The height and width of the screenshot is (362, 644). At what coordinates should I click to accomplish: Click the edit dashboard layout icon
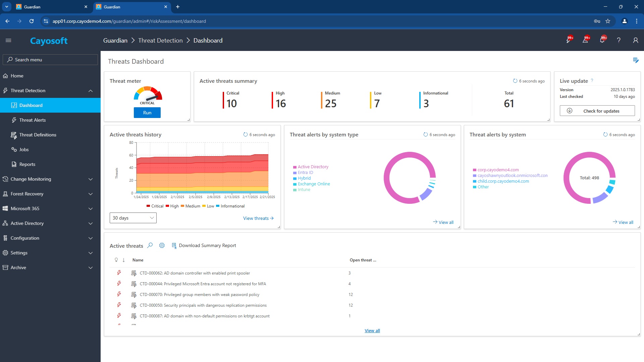[636, 60]
